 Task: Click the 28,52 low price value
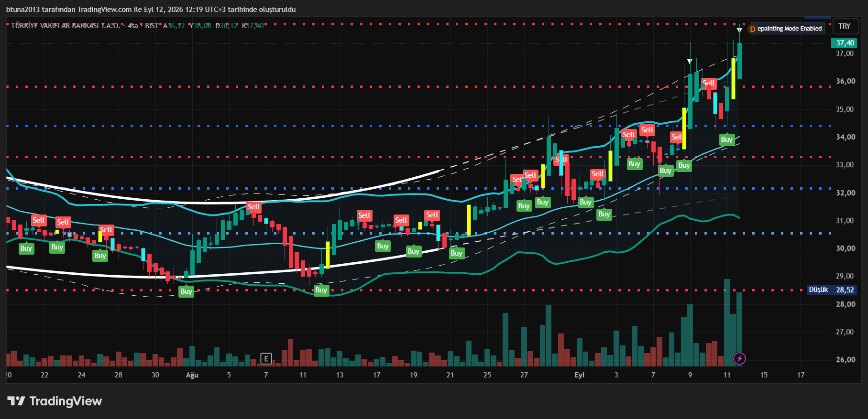(845, 290)
